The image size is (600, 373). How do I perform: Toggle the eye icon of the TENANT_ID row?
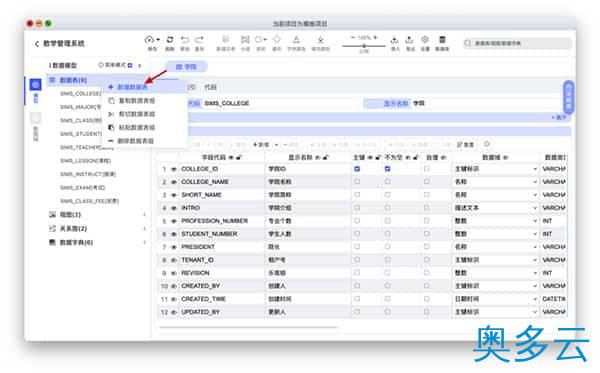point(173,260)
